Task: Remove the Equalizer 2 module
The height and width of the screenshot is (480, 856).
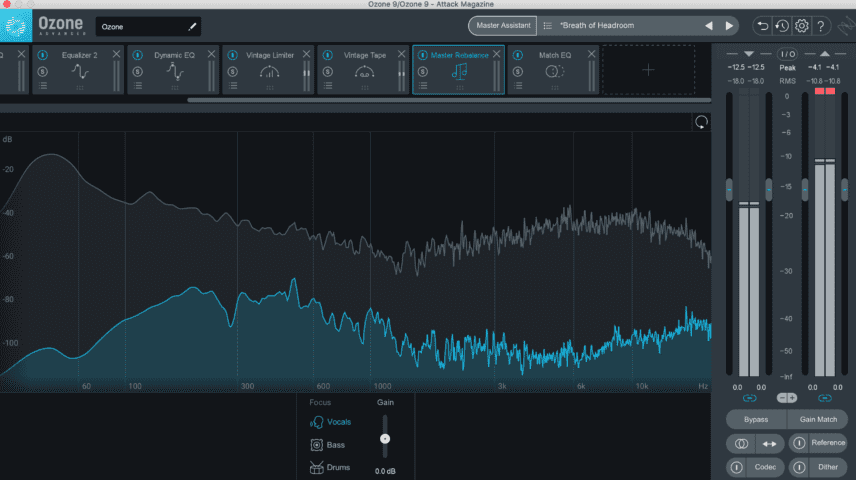Action: pos(116,54)
